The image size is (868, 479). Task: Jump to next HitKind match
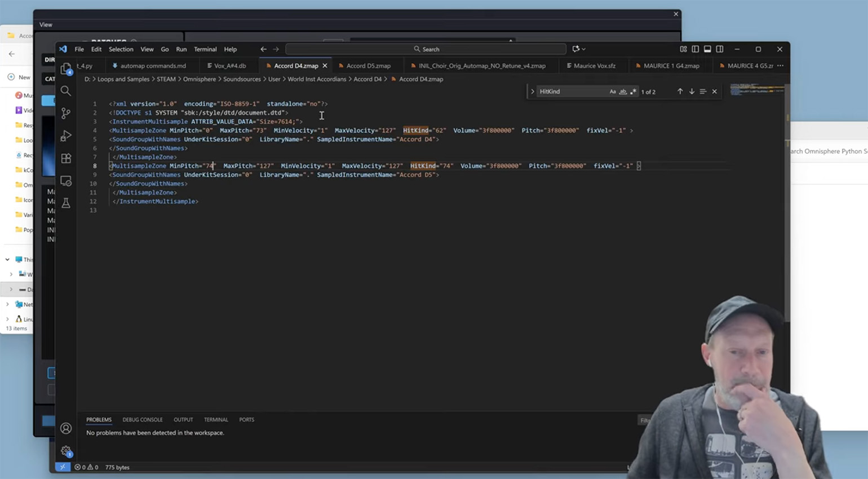[692, 91]
